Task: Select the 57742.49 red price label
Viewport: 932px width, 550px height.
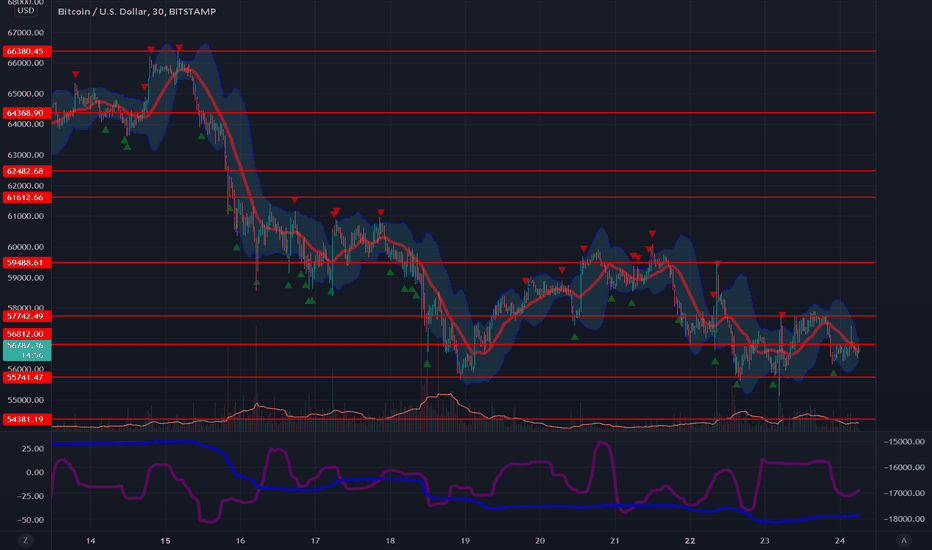Action: [27, 316]
